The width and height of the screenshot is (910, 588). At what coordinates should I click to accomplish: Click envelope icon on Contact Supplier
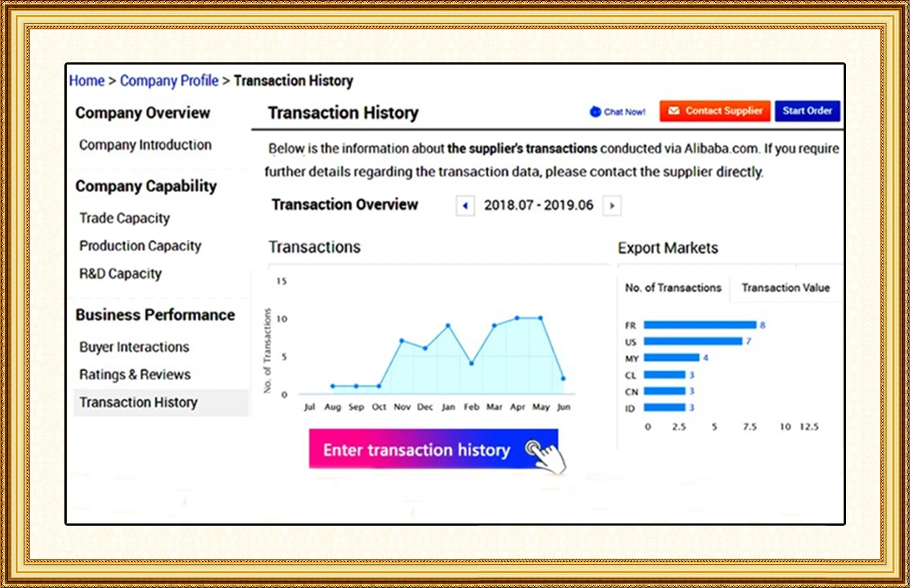point(674,111)
